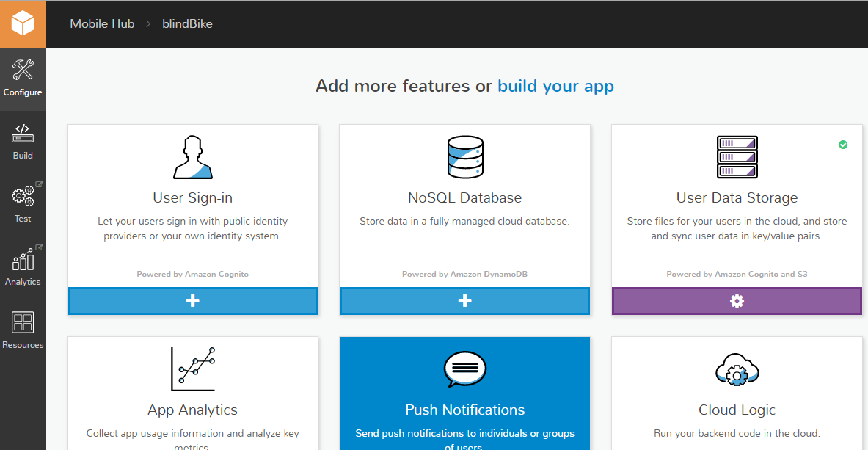Click green enabled checkmark on User Data Storage

843,145
